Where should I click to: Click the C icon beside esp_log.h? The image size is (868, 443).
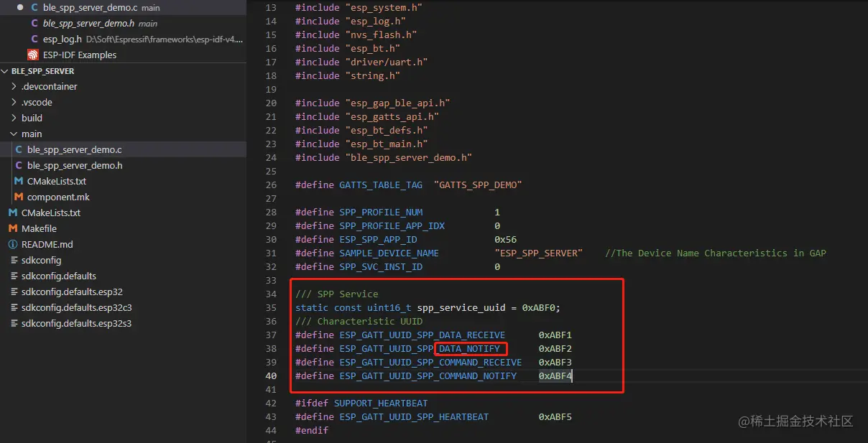coord(34,39)
